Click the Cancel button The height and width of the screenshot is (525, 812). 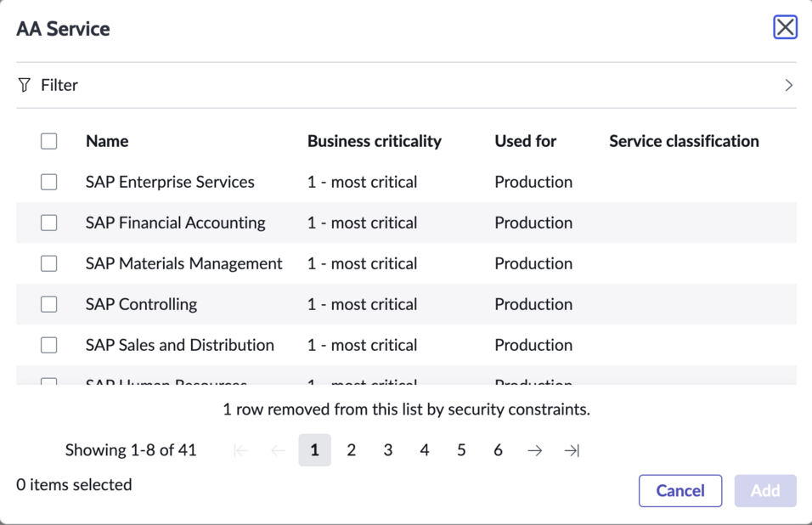click(x=680, y=490)
